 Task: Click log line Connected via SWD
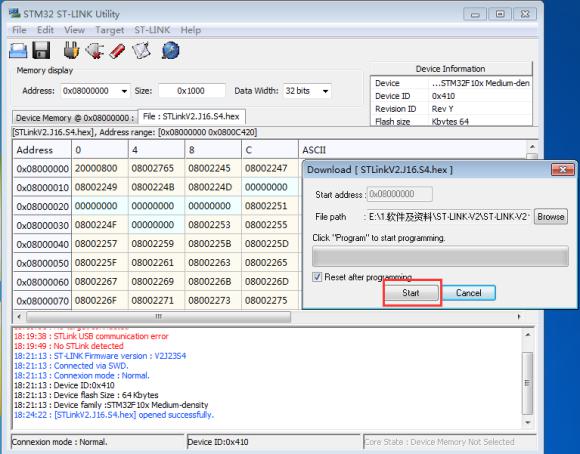pos(71,366)
